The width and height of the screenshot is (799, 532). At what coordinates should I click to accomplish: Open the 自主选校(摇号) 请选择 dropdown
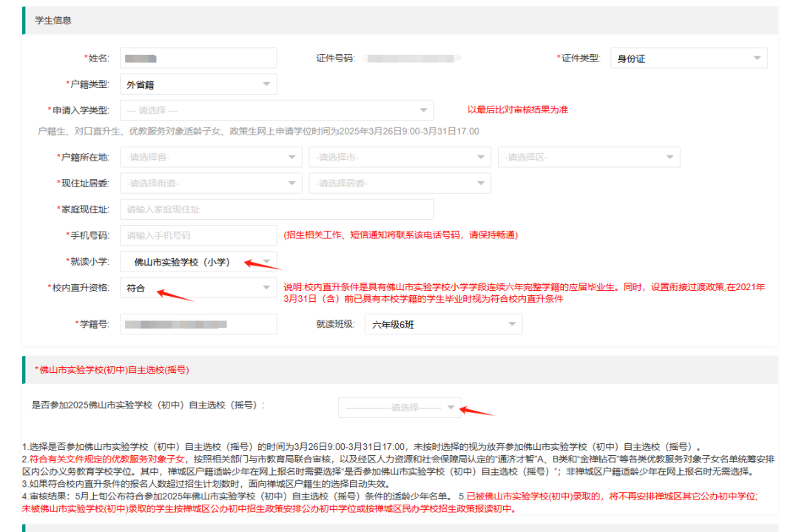(x=399, y=407)
